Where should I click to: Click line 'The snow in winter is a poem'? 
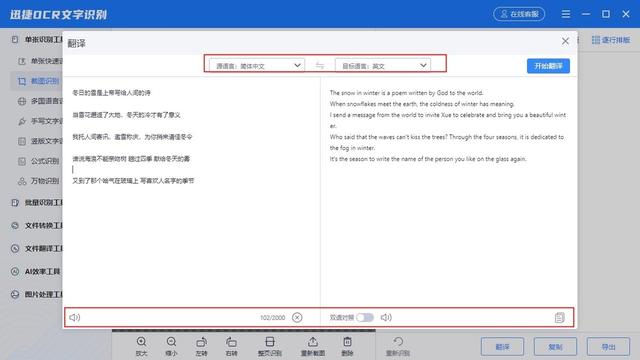[407, 93]
